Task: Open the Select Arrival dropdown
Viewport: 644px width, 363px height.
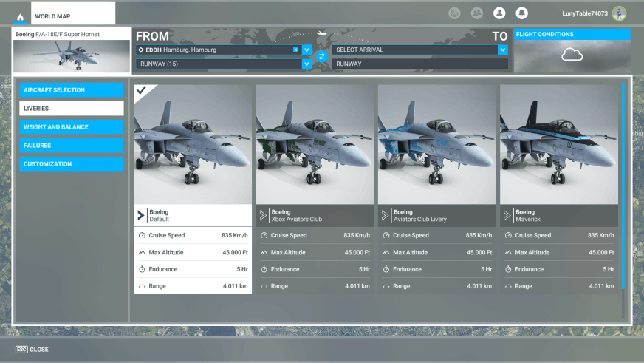Action: click(x=502, y=50)
